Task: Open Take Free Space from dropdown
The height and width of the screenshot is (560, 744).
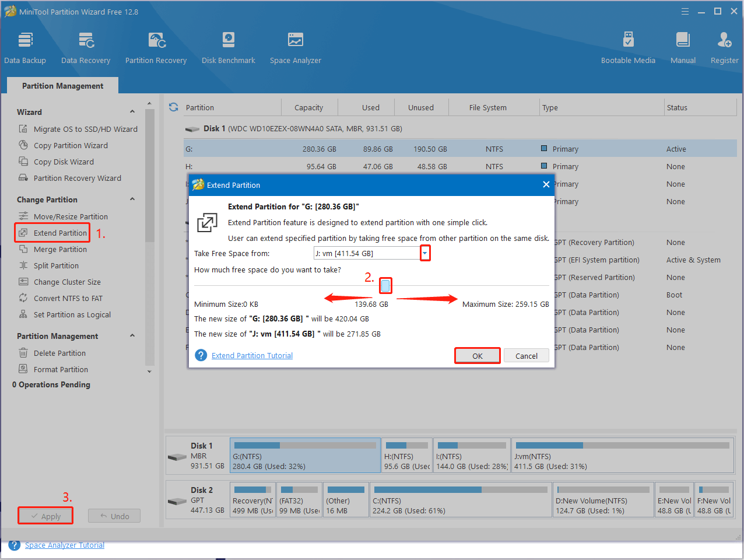Action: click(x=425, y=253)
